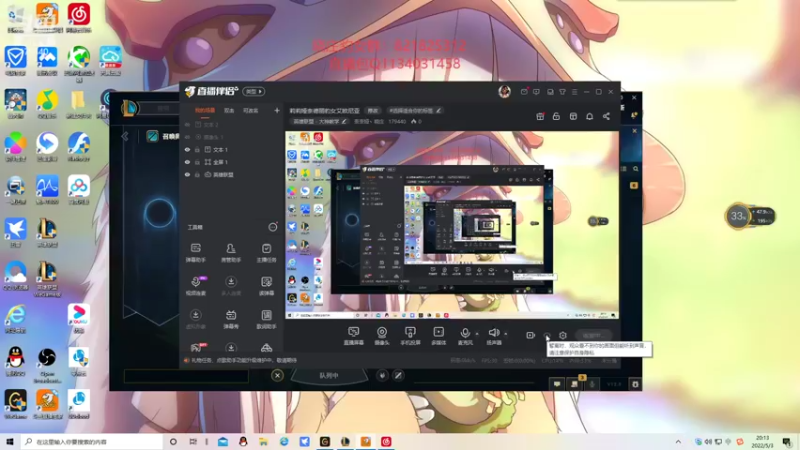
Task: Toggle the mute-stream button beside settings gear
Action: coord(547,335)
